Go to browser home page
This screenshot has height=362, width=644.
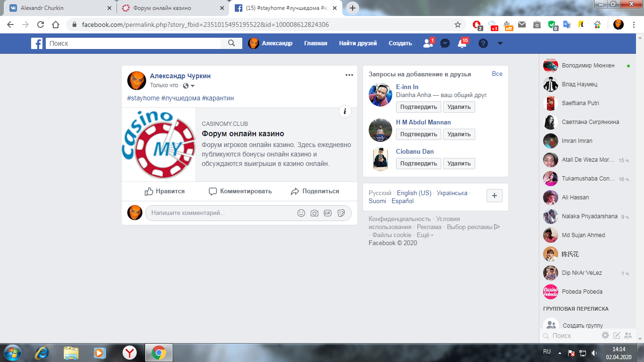click(56, 25)
